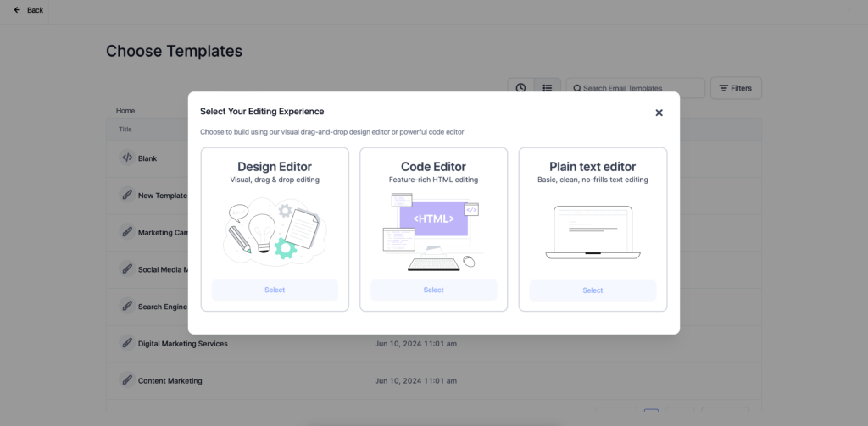Click the Search Email Templates field
Viewport: 868px width, 426px height.
pyautogui.click(x=636, y=88)
